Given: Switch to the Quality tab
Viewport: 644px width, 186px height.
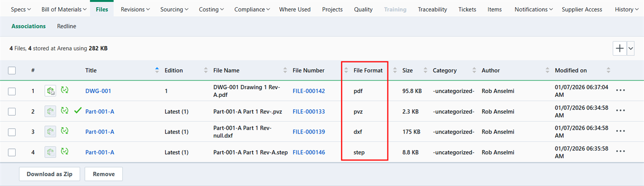Looking at the screenshot, I should coord(364,9).
